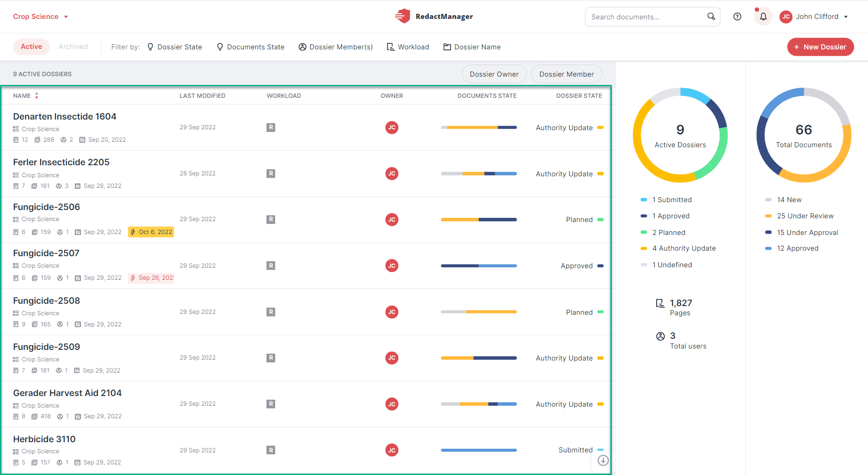
Task: Click the Sep 26 overdue date badge
Action: [x=151, y=278]
